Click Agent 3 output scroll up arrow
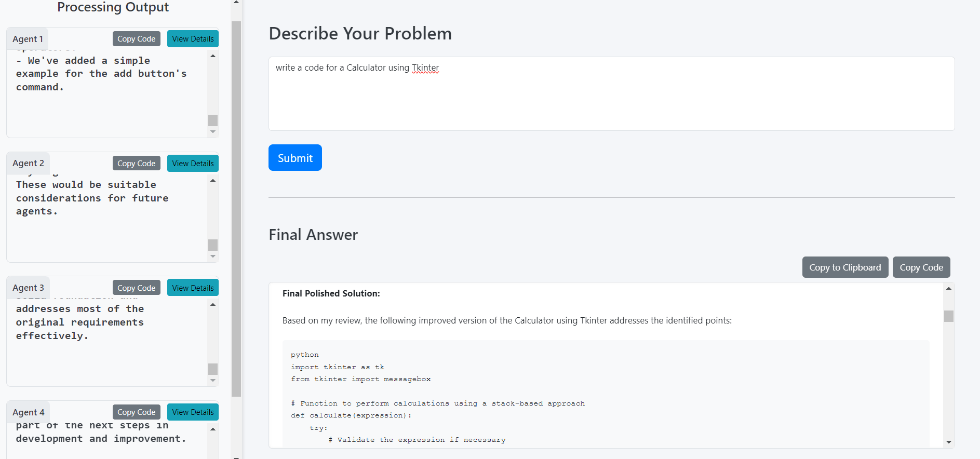Viewport: 980px width, 459px height. [x=213, y=304]
